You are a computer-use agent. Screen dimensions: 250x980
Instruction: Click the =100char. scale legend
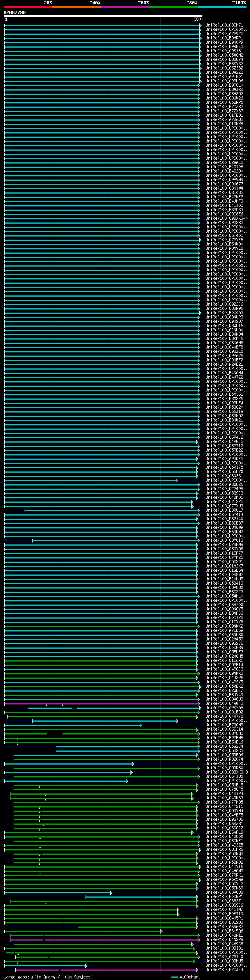186,977
